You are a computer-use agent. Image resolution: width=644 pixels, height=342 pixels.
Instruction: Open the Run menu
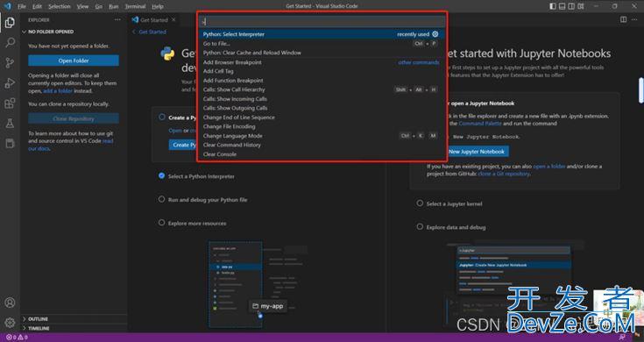pos(114,7)
